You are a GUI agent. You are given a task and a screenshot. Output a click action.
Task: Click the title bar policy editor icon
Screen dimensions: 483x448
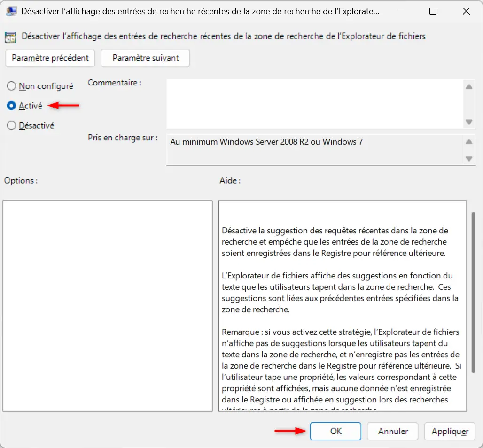point(11,11)
